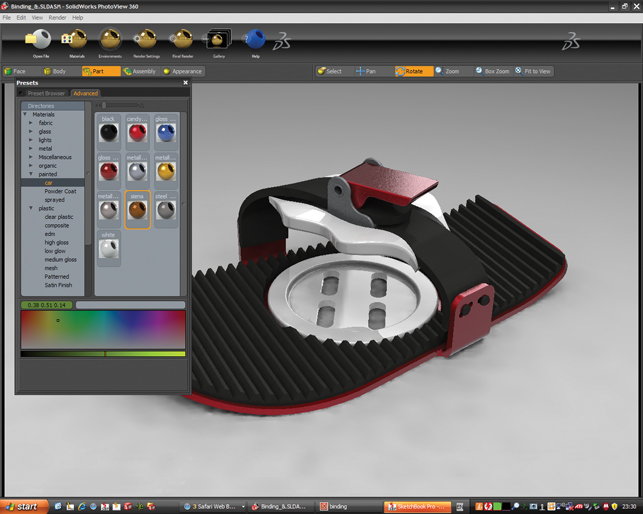Click the hue color picker field
The image size is (643, 514).
coord(103,330)
